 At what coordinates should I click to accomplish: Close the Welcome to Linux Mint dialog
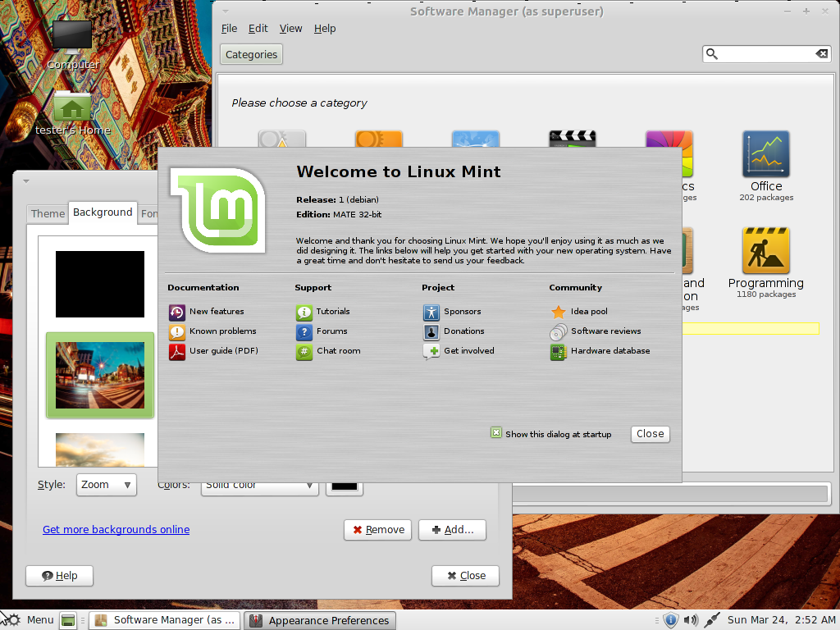point(650,434)
